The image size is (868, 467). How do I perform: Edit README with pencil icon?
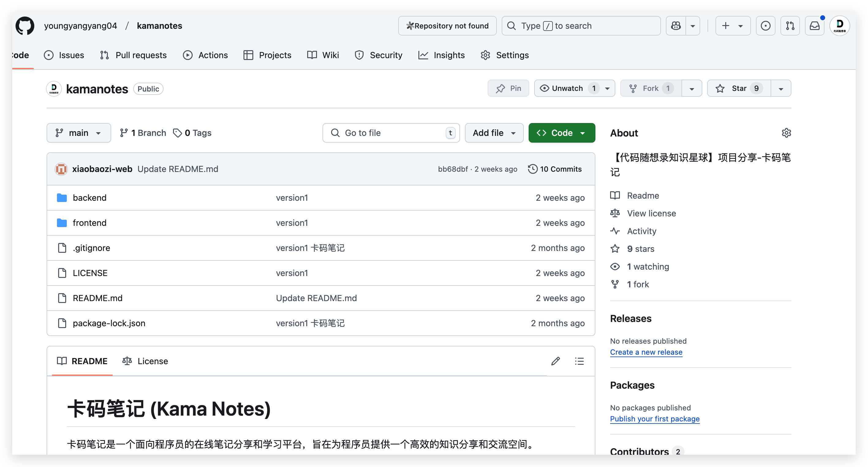tap(556, 361)
